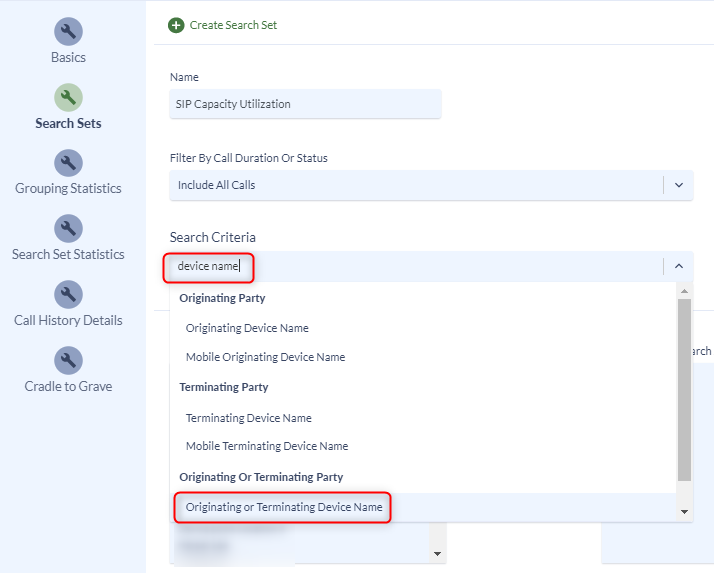Screen dimensions: 714x573
Task: Click the Terminating Party group header
Action: [x=224, y=387]
